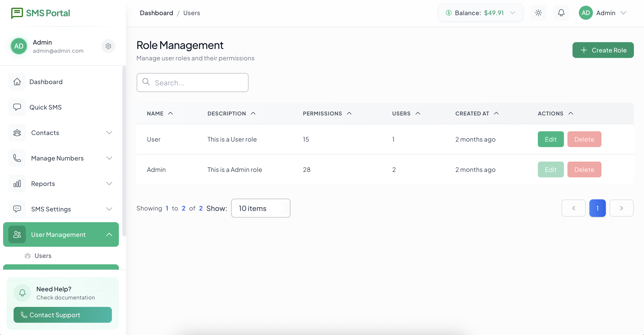This screenshot has width=644, height=335.
Task: Click the Contacts people icon
Action: click(x=17, y=133)
